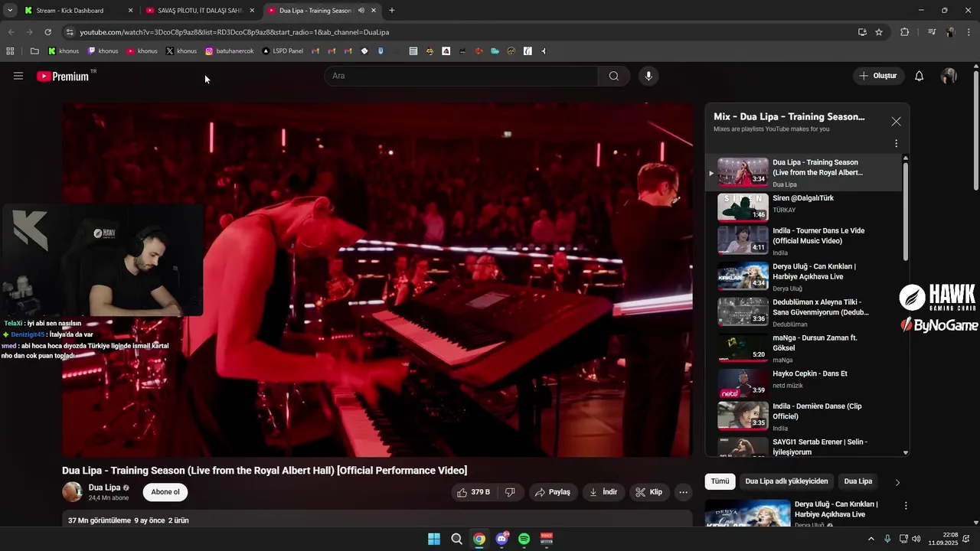Close the Dua Lipa browser tab
The width and height of the screenshot is (980, 551).
point(374,11)
